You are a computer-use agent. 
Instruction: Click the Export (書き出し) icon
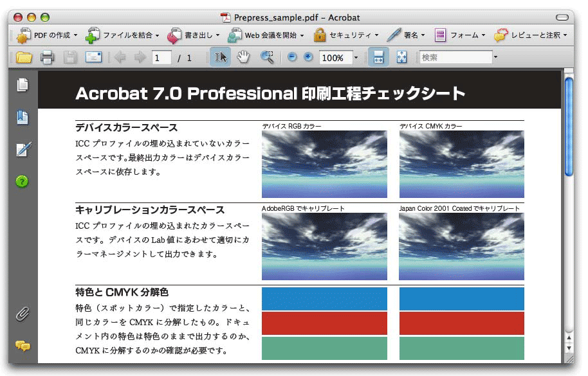coord(174,35)
